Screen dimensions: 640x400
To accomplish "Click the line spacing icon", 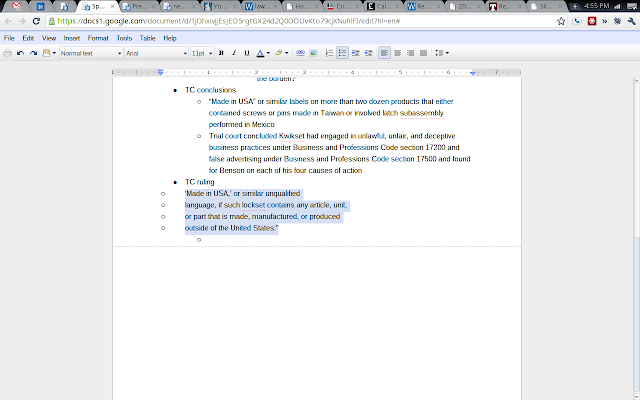I will (x=439, y=53).
